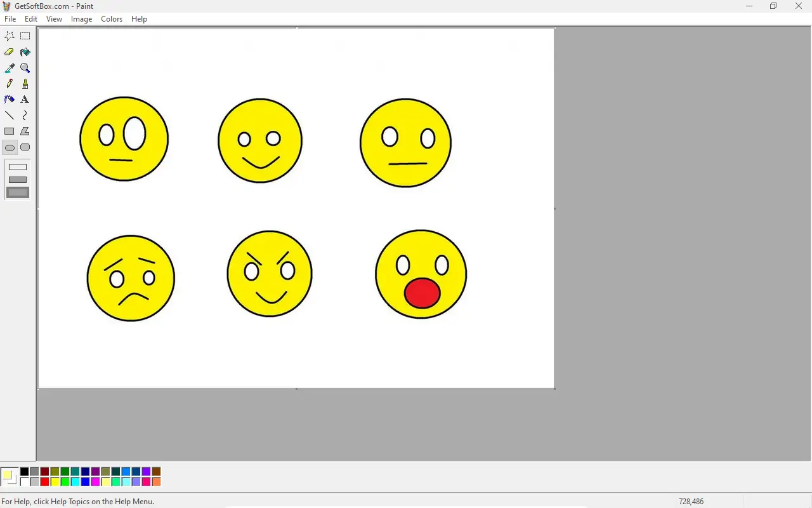Select the Pick Color eyedropper tool
This screenshot has width=812, height=508.
point(10,68)
